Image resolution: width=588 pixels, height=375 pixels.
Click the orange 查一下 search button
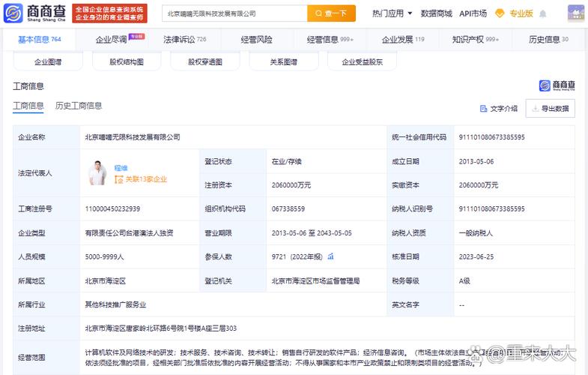pos(331,13)
